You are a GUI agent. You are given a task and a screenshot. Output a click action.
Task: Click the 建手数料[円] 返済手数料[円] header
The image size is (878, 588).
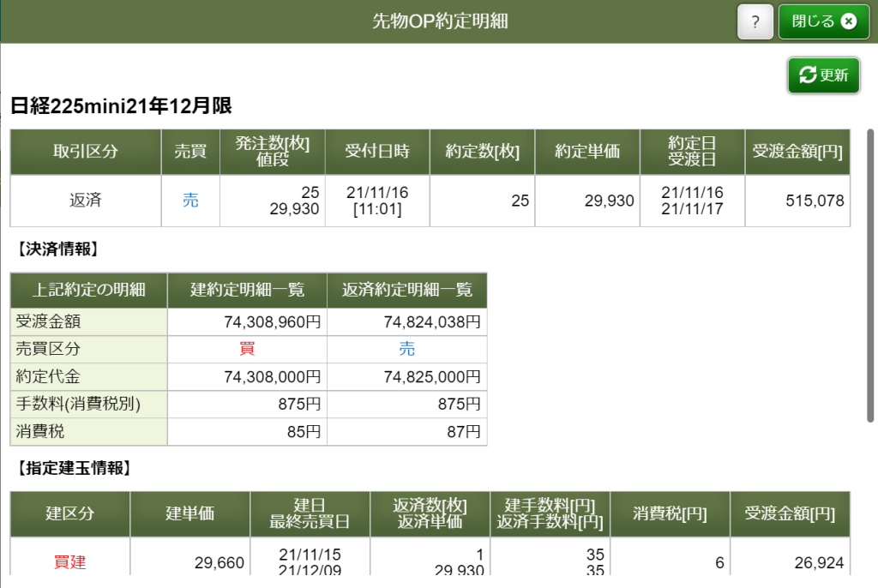coord(550,513)
